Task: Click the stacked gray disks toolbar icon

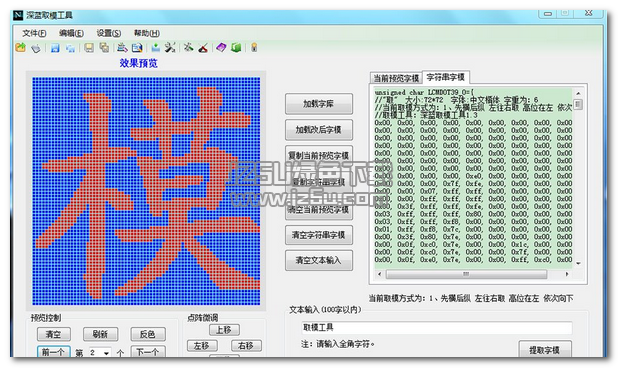Action: pyautogui.click(x=104, y=48)
